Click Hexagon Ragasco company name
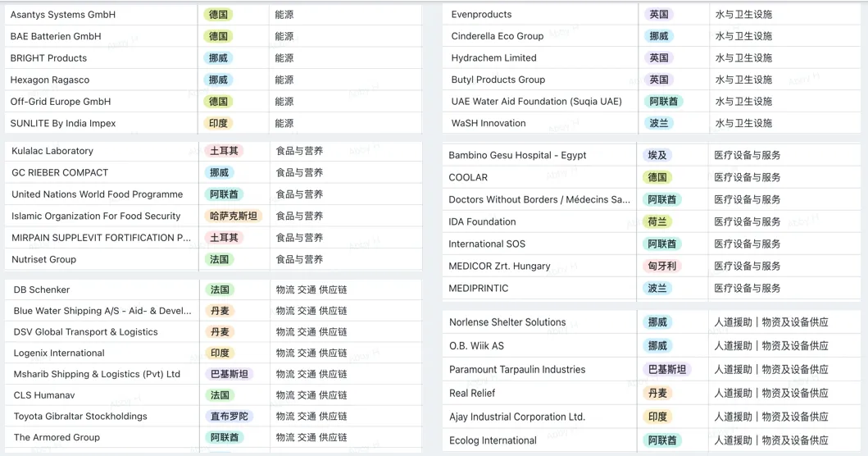The width and height of the screenshot is (868, 456). (50, 80)
